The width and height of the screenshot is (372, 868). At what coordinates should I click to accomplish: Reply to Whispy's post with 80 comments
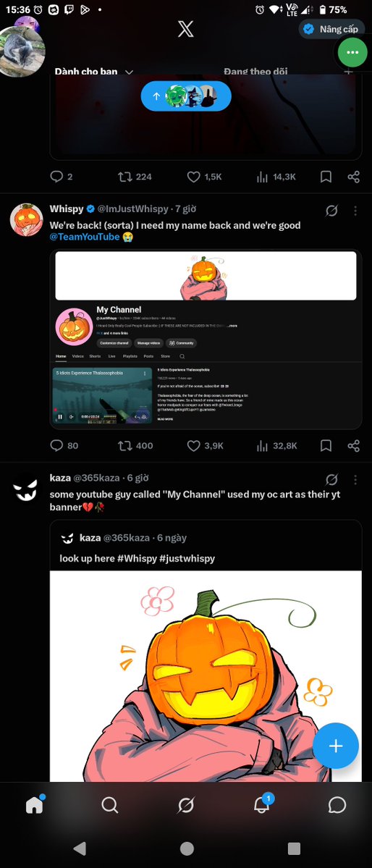coord(64,446)
